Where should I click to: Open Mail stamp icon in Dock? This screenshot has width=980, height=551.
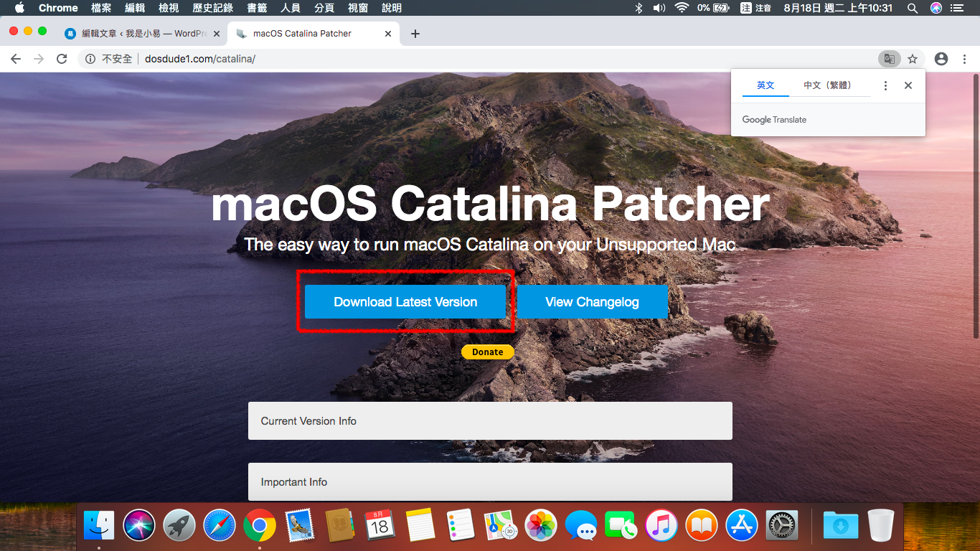(x=300, y=525)
